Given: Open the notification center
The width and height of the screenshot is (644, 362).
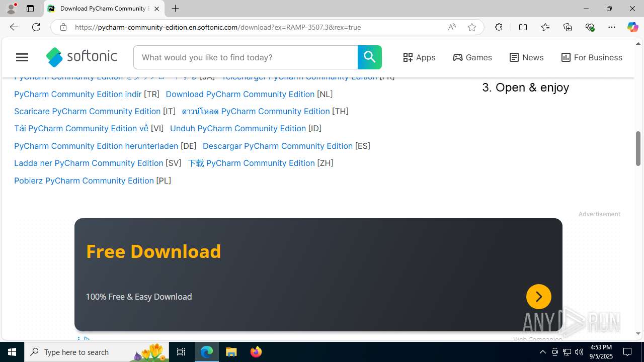Looking at the screenshot, I should click(628, 352).
